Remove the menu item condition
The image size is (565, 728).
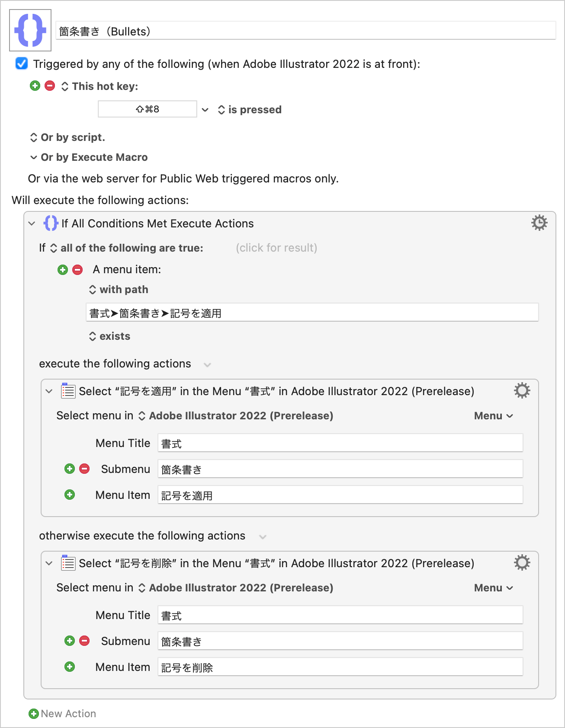tap(77, 270)
